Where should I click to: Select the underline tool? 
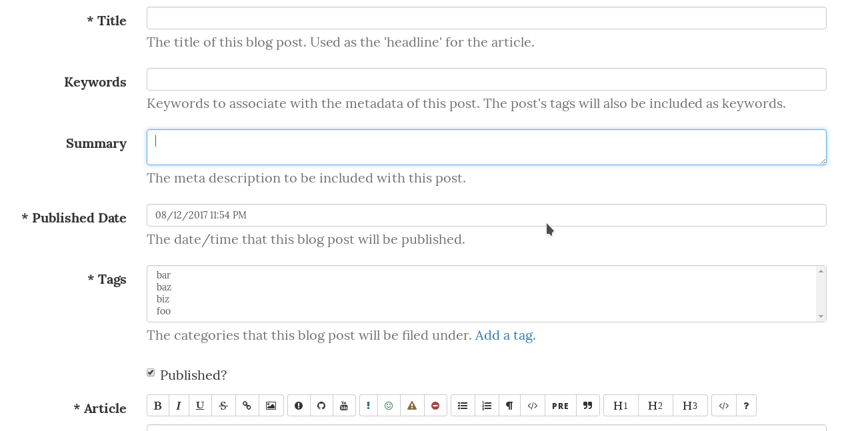pyautogui.click(x=200, y=405)
